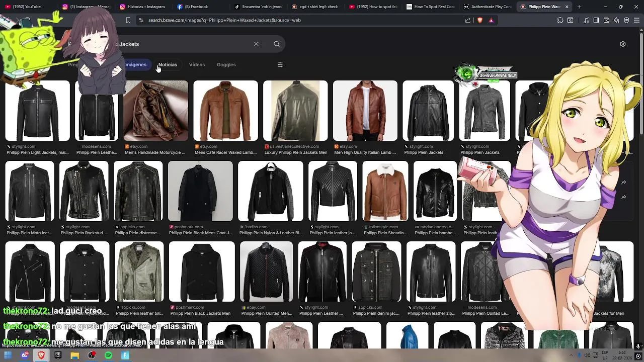The height and width of the screenshot is (362, 644).
Task: Open File Explorer from taskbar
Action: pos(74,355)
